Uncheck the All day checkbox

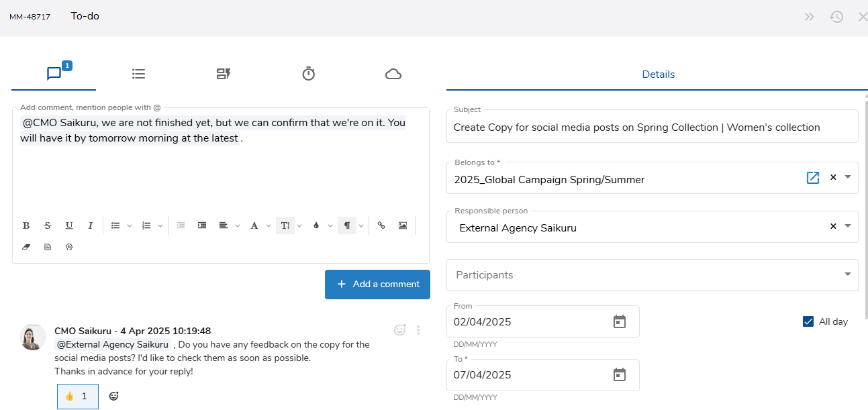[x=808, y=321]
